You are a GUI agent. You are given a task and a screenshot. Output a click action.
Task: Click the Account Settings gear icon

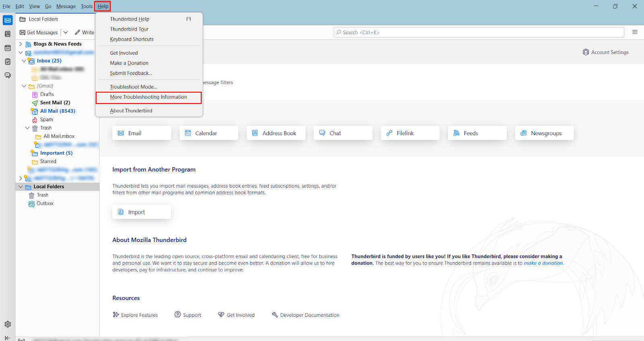[586, 52]
